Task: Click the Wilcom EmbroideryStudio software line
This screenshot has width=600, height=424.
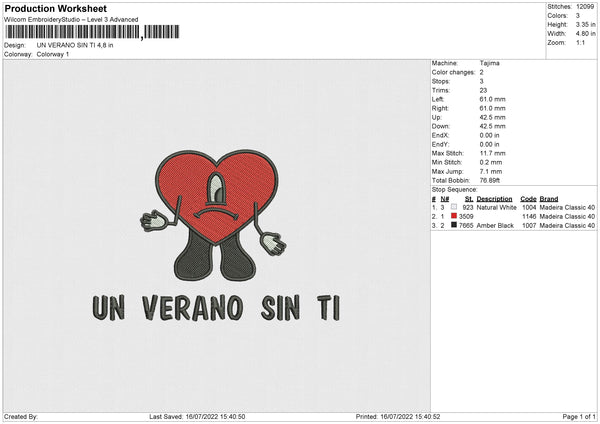Action: pos(71,20)
